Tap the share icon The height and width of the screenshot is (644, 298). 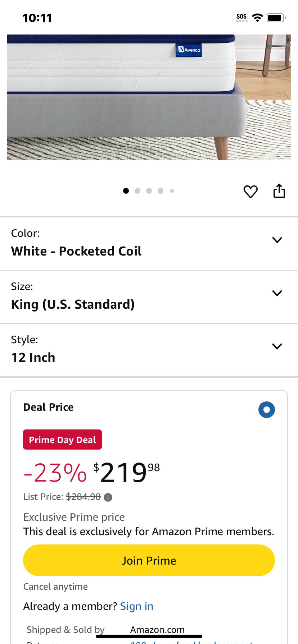279,191
